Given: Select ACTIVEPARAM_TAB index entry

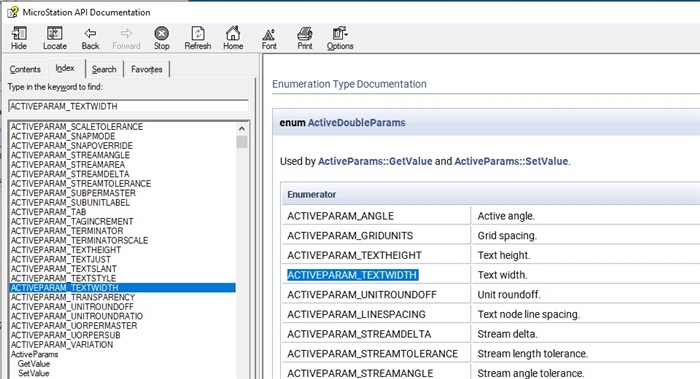Looking at the screenshot, I should (x=48, y=212).
